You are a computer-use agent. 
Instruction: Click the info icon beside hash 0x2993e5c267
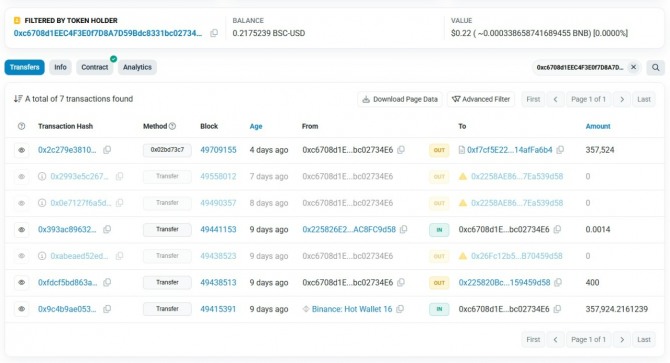click(x=42, y=176)
